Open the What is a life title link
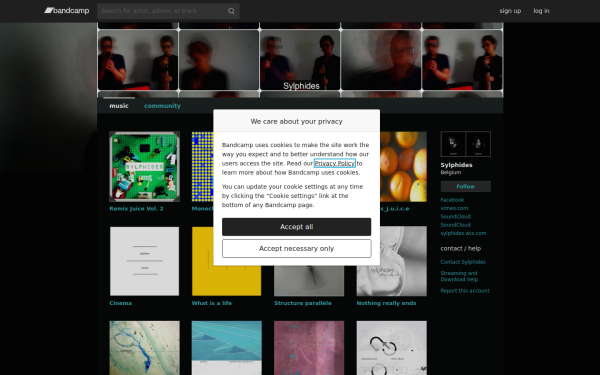600x375 pixels. coord(212,303)
